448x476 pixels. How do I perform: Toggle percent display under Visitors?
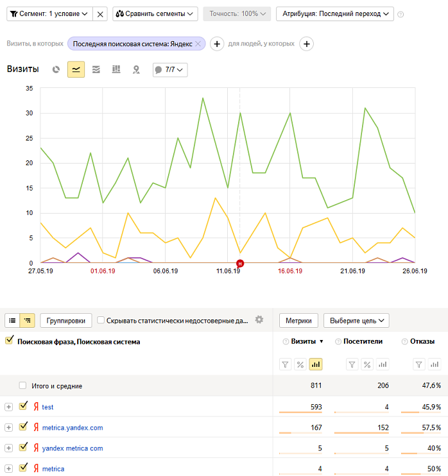[x=367, y=364]
